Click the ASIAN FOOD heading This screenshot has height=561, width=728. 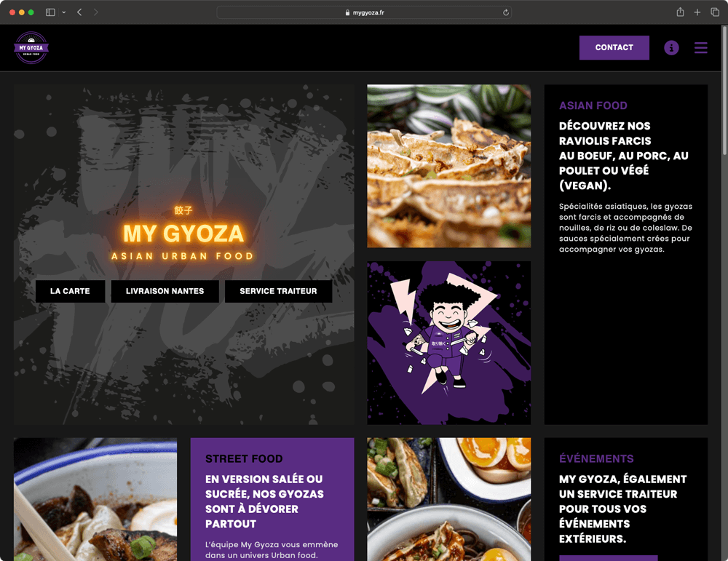pyautogui.click(x=593, y=106)
